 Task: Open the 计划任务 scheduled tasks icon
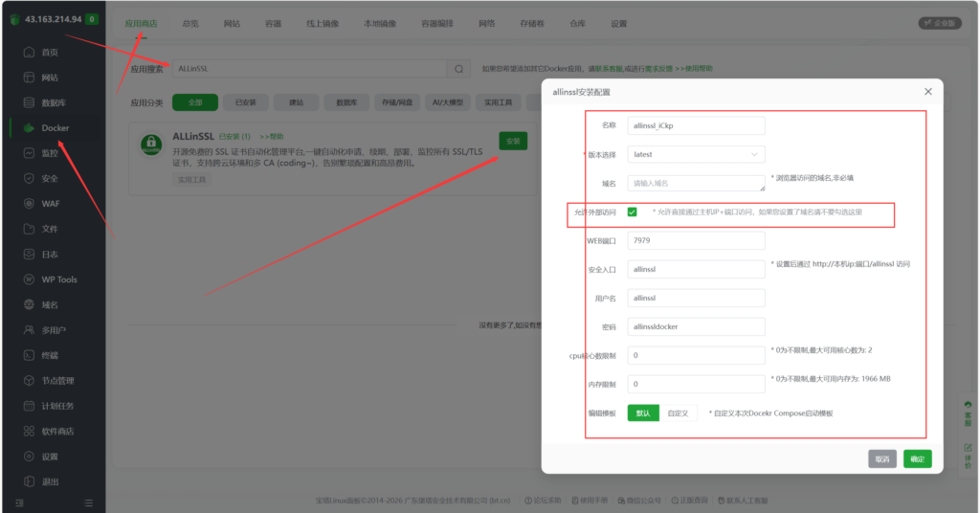(x=29, y=406)
